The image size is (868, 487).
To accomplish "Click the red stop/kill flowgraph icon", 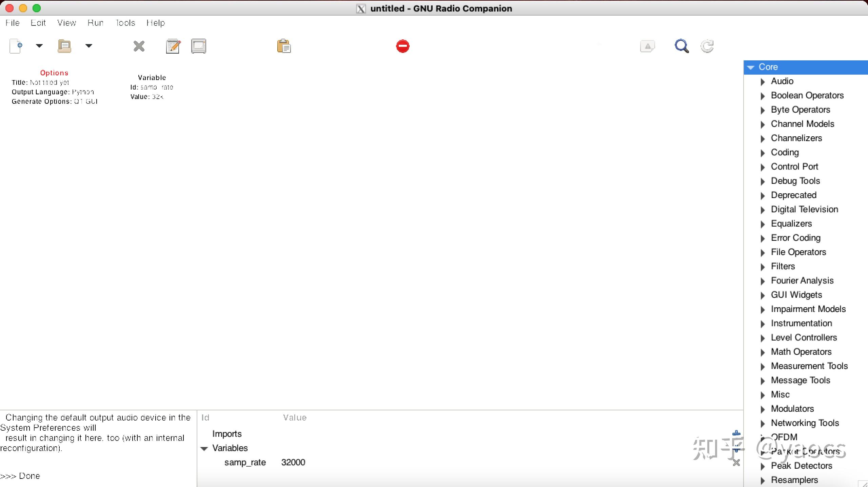I will pyautogui.click(x=402, y=46).
